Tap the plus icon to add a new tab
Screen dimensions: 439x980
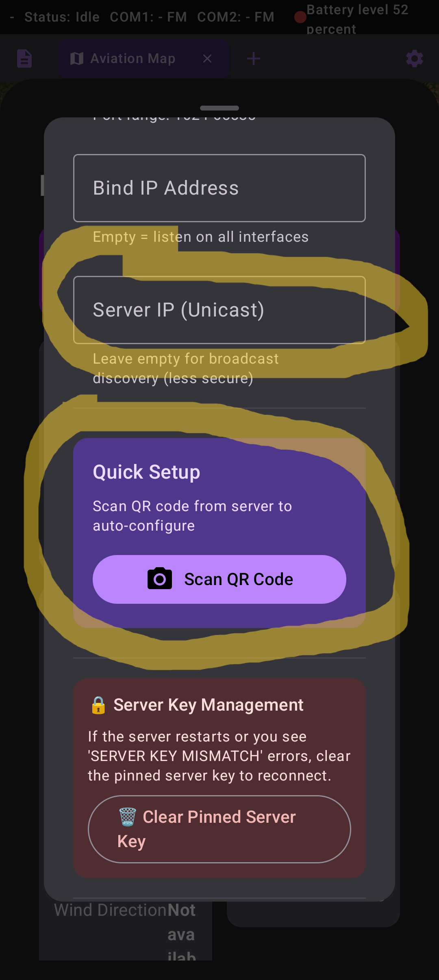[253, 58]
